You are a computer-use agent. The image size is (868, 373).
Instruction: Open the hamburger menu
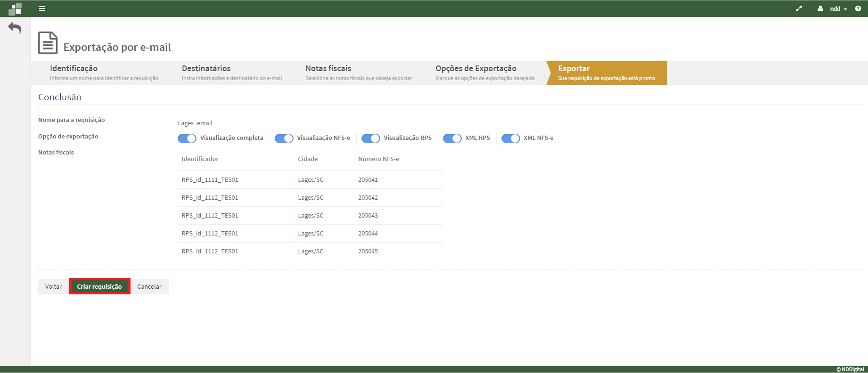pyautogui.click(x=42, y=8)
